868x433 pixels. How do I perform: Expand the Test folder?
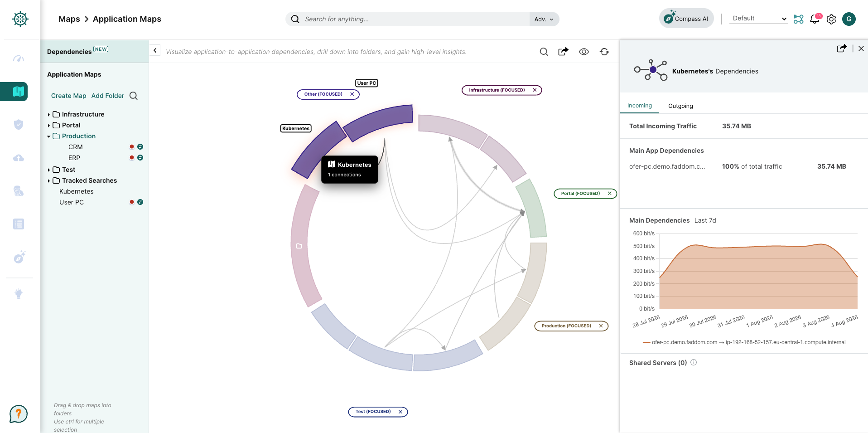coord(49,170)
